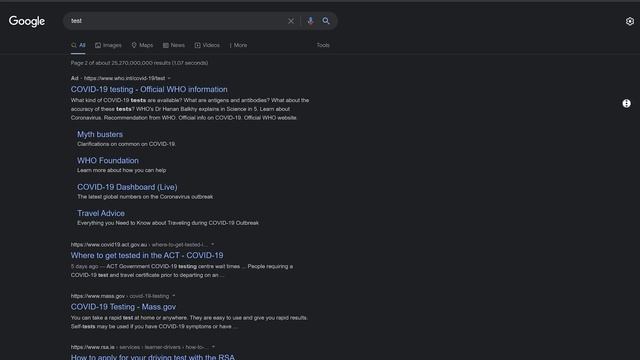Open settings gear icon

[630, 21]
